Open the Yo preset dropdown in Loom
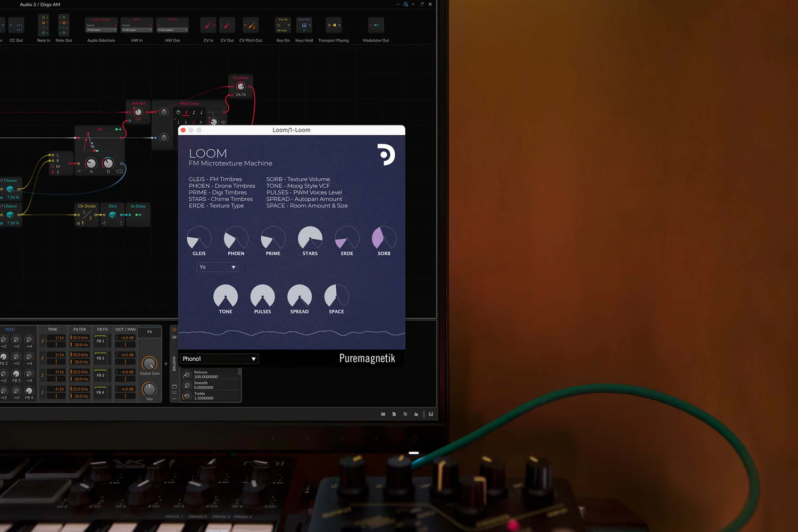798x532 pixels. click(218, 267)
